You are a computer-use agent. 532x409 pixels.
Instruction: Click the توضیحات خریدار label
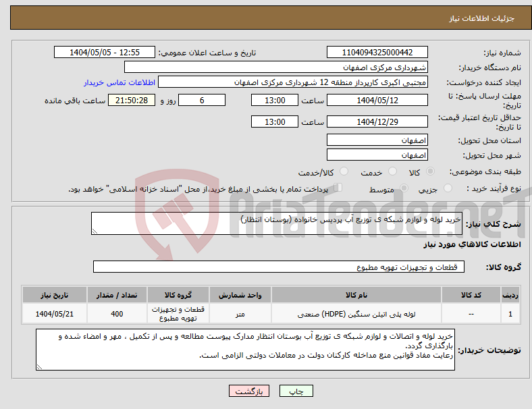click(489, 350)
